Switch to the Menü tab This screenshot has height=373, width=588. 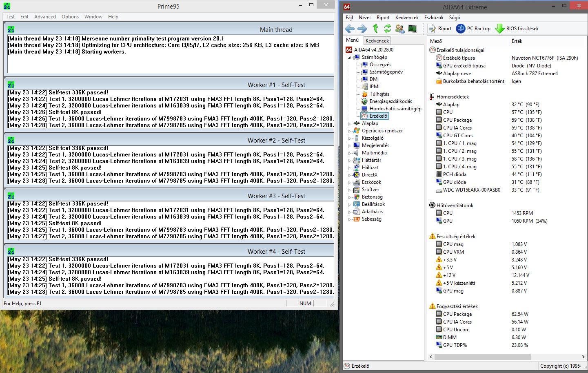tap(352, 40)
